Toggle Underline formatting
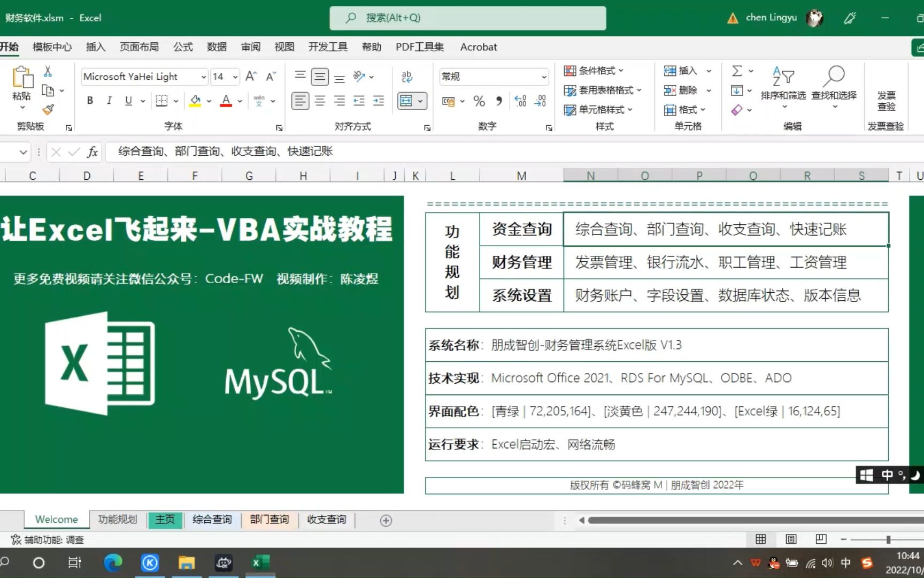The image size is (924, 578). (128, 101)
